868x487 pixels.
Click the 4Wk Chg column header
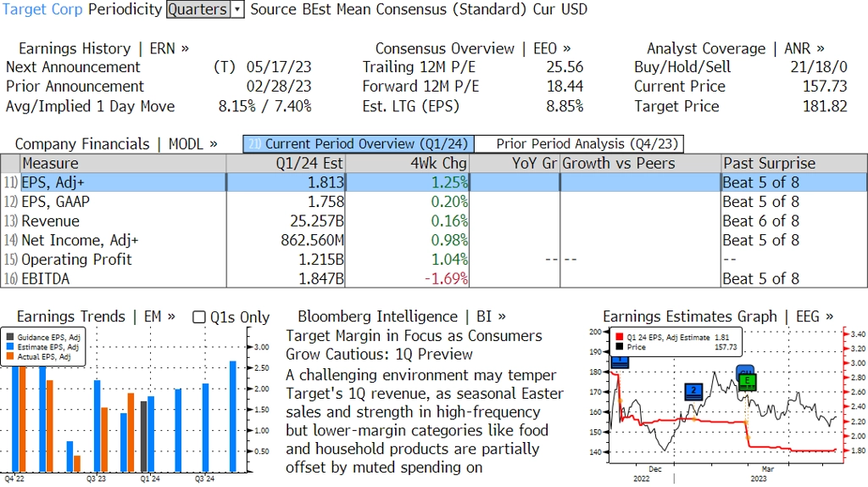(408, 164)
